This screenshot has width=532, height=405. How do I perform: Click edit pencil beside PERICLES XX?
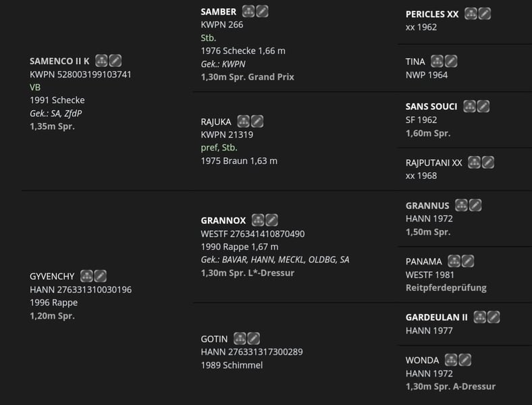(x=485, y=14)
